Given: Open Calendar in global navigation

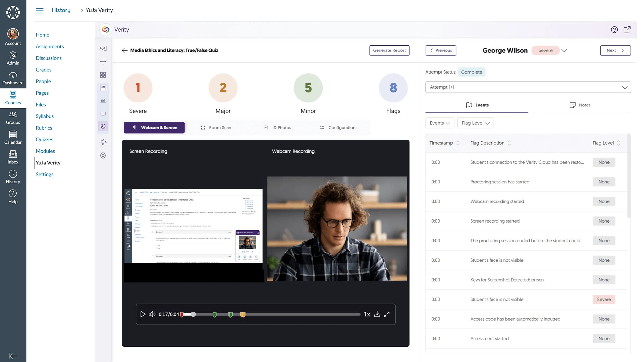Looking at the screenshot, I should pos(13,138).
